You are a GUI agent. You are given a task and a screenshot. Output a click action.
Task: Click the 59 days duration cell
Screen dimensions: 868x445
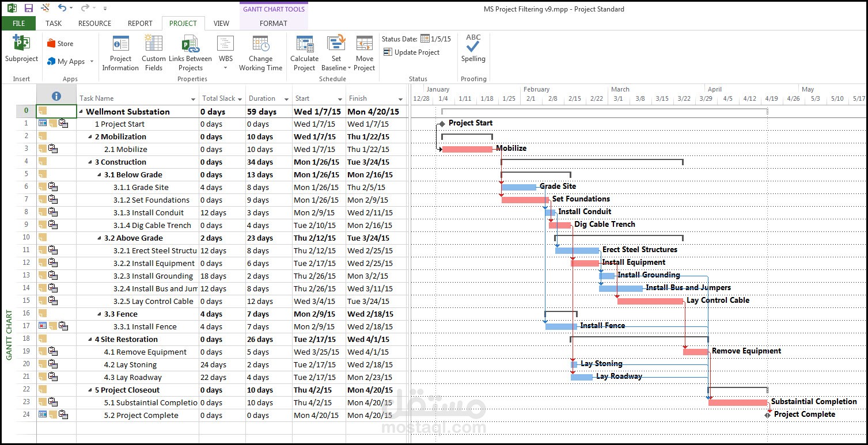[x=269, y=111]
